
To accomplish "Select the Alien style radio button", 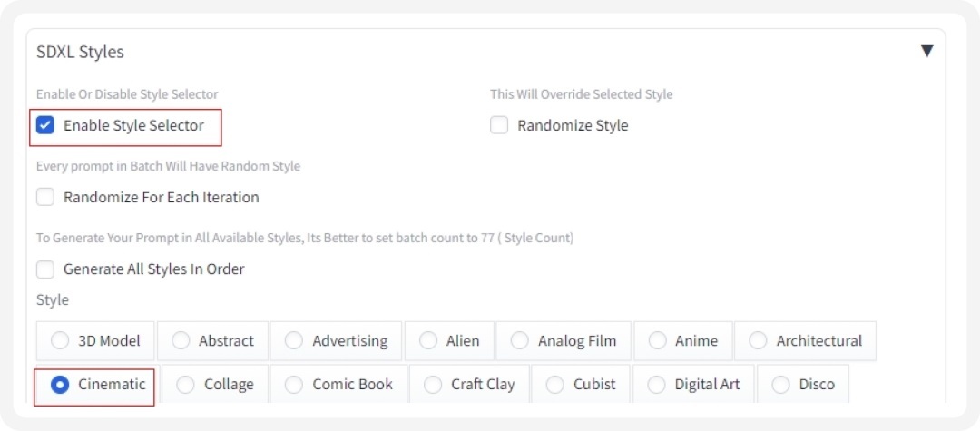I will click(428, 341).
